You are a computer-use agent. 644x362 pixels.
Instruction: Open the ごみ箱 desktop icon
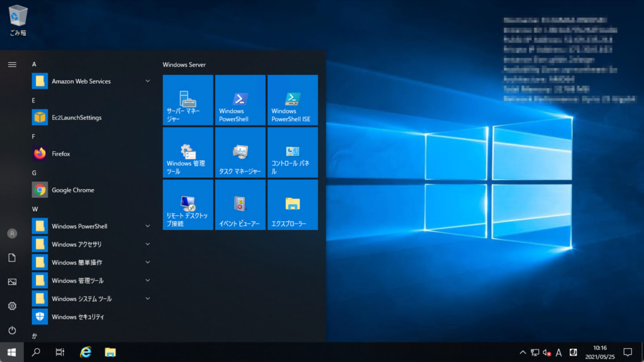pyautogui.click(x=18, y=20)
